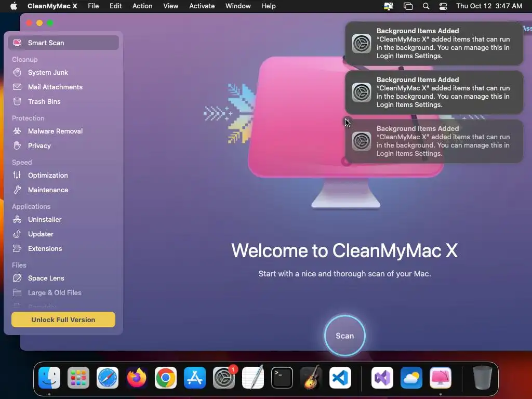
Task: Open the Help menu
Action: click(x=269, y=6)
